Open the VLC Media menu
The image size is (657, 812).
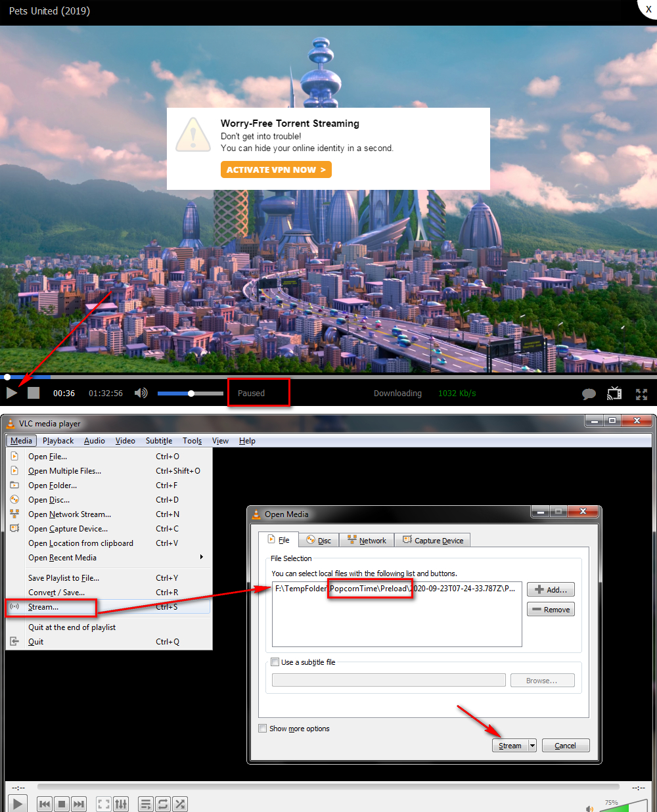(21, 441)
